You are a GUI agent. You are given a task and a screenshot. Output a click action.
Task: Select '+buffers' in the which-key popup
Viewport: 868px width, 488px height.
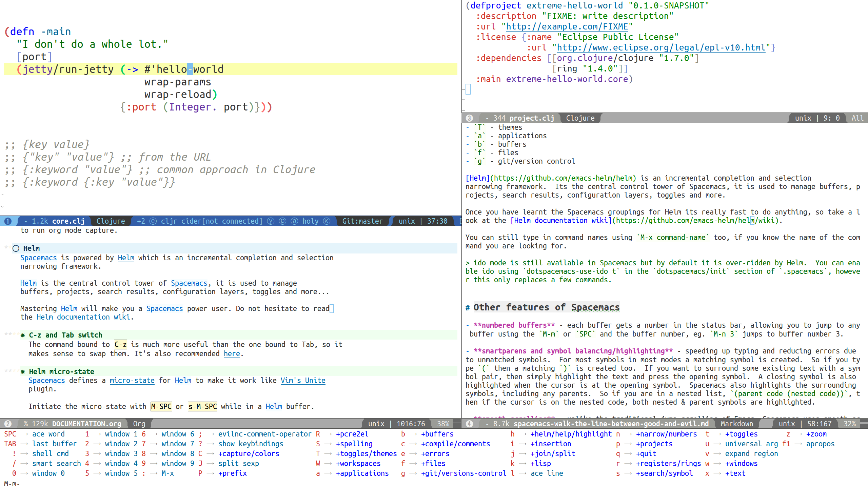click(x=437, y=434)
